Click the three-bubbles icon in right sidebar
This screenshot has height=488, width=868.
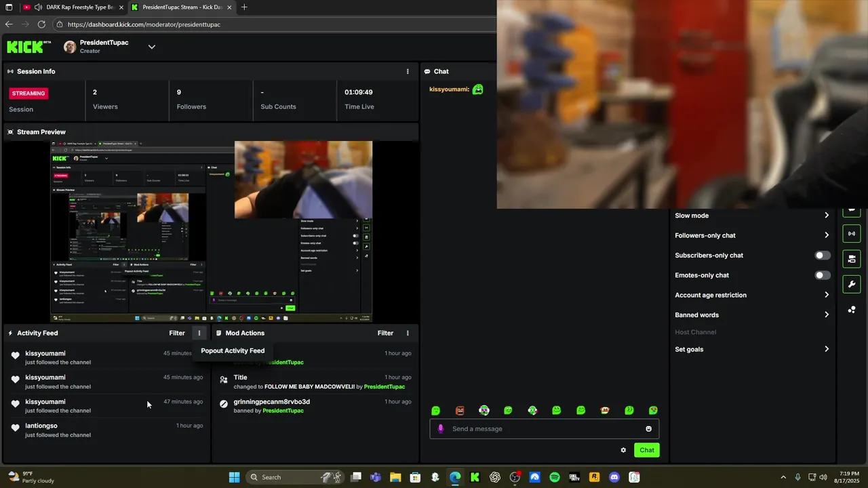(x=852, y=310)
